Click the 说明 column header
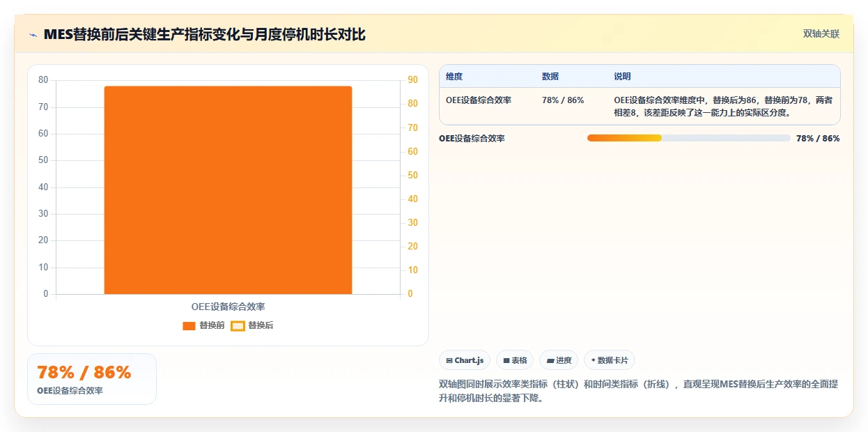Viewport: 868px width, 432px height. coord(622,77)
